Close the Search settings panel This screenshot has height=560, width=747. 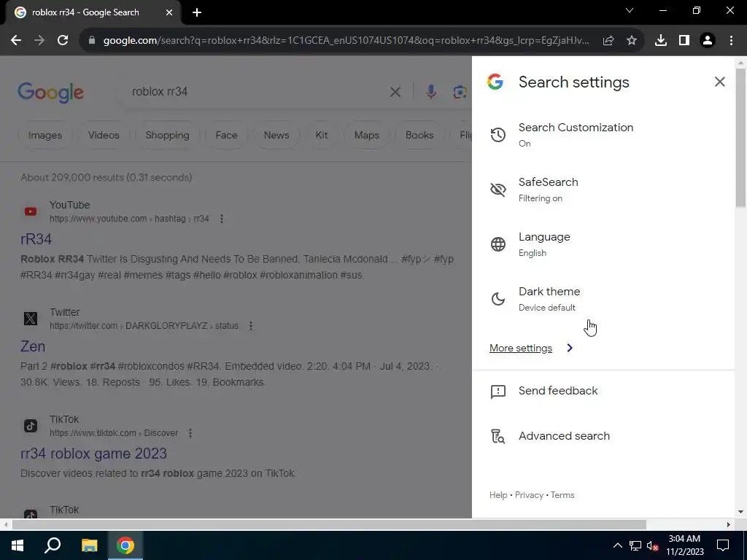coord(719,82)
